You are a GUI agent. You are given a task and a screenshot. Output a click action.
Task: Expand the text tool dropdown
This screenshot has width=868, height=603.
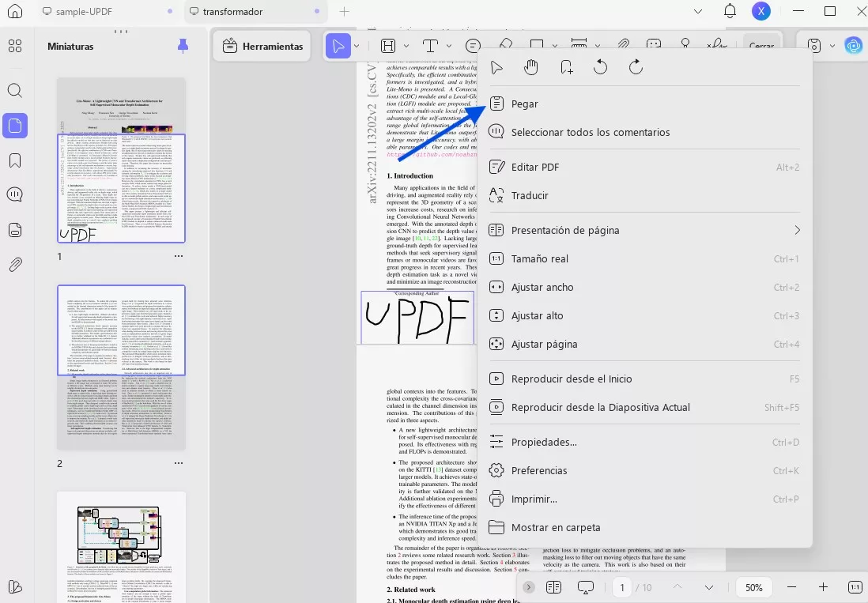449,46
